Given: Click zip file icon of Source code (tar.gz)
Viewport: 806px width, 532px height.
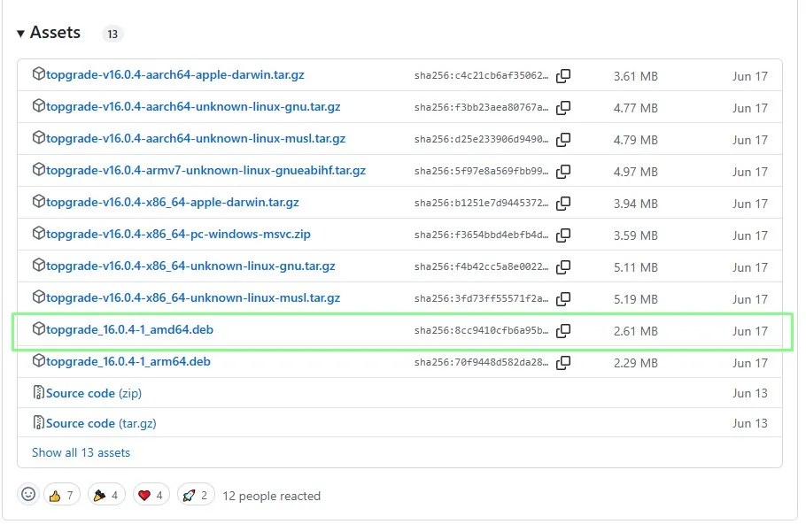Looking at the screenshot, I should (x=39, y=422).
